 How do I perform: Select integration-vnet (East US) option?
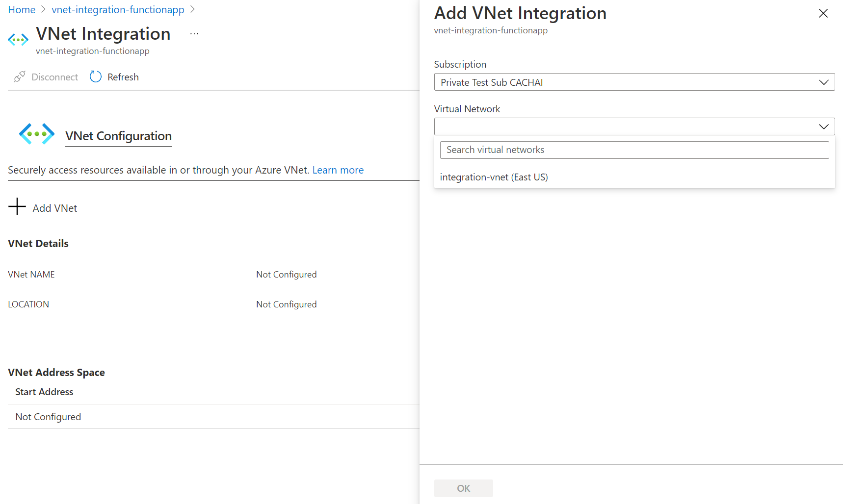494,177
